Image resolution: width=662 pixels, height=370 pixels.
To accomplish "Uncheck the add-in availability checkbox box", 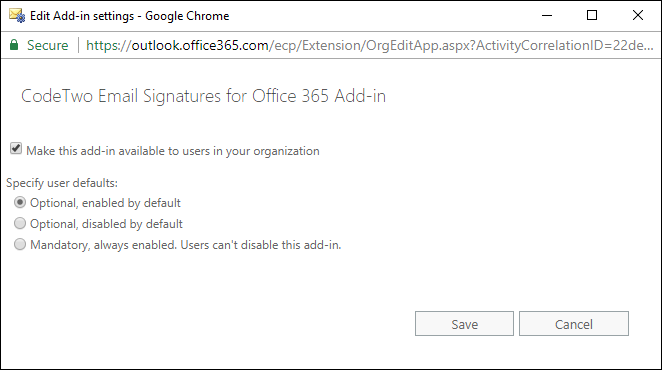I will [16, 149].
